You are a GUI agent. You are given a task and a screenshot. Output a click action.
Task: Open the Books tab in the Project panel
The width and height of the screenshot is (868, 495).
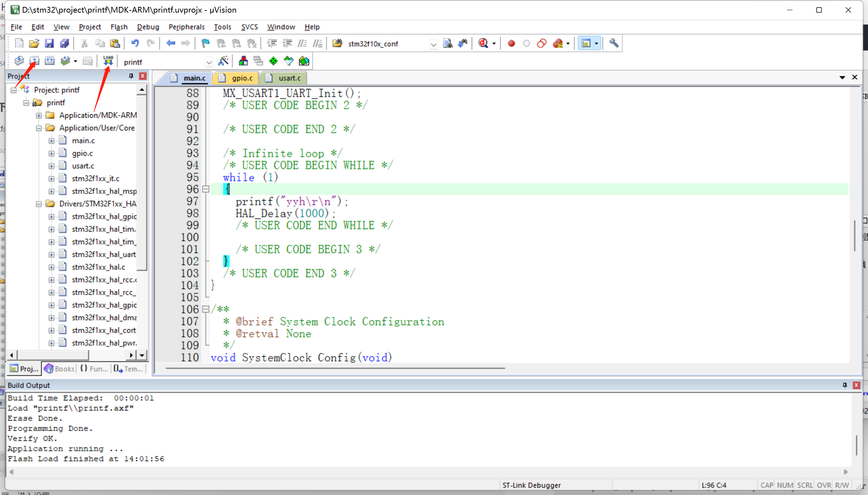(60, 369)
